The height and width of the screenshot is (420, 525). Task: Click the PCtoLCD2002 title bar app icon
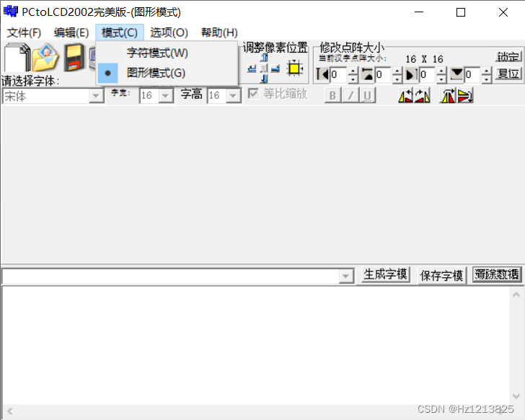tap(10, 12)
